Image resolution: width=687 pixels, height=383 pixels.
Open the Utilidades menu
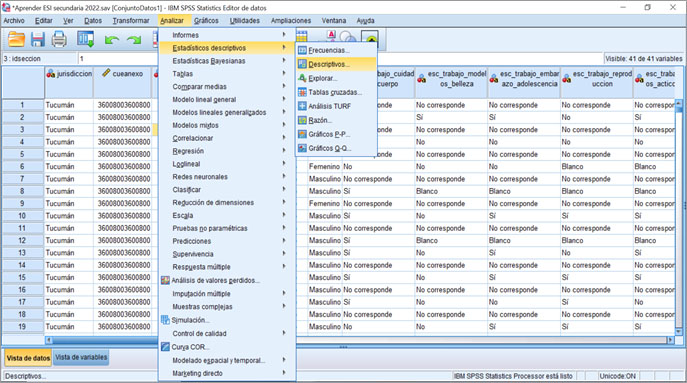pyautogui.click(x=244, y=21)
